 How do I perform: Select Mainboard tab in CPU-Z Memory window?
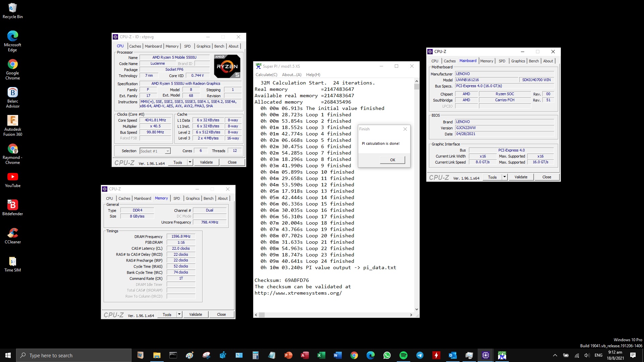[x=143, y=198]
